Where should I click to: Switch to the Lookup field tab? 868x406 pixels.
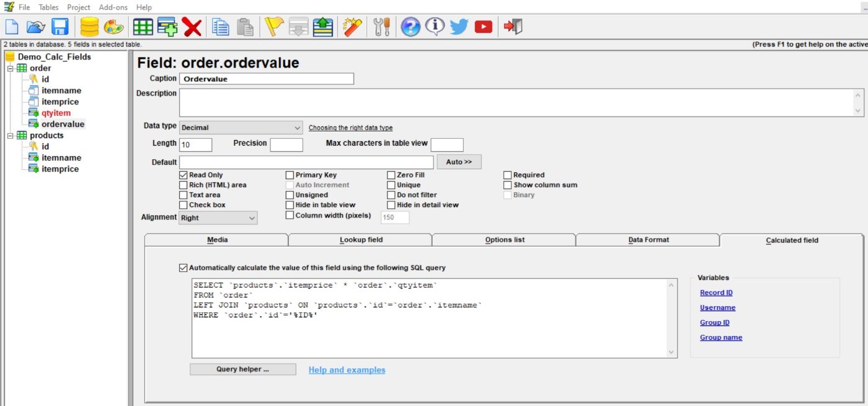tap(361, 240)
